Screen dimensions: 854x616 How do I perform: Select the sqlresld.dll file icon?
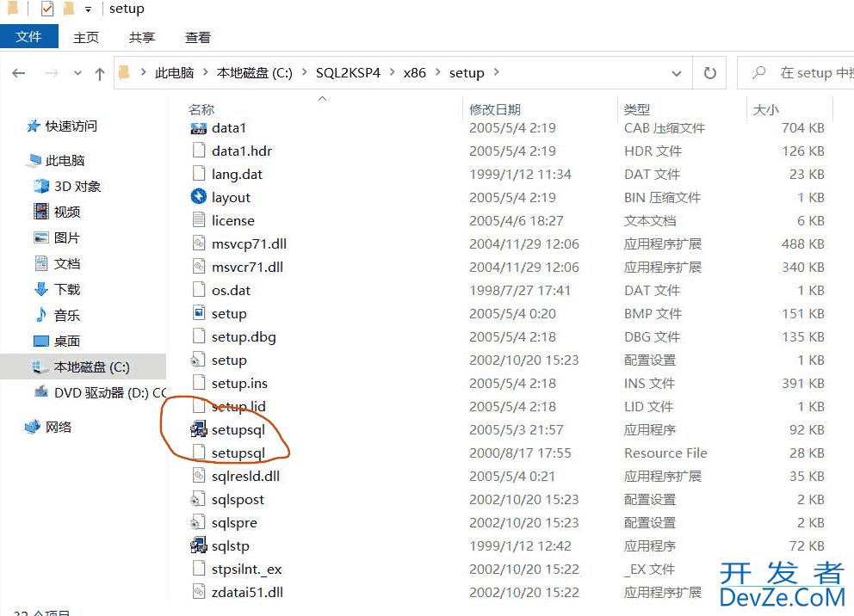(x=199, y=476)
